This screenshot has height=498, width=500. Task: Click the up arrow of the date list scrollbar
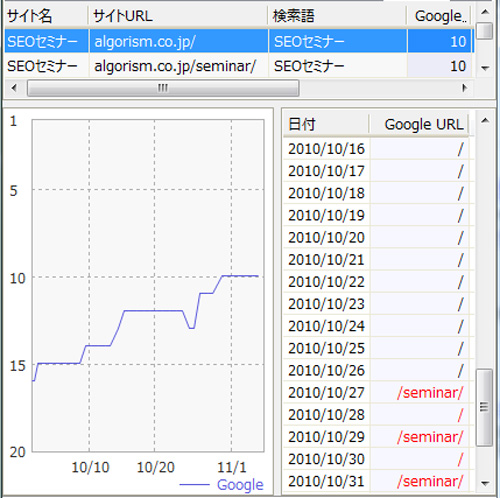click(485, 121)
